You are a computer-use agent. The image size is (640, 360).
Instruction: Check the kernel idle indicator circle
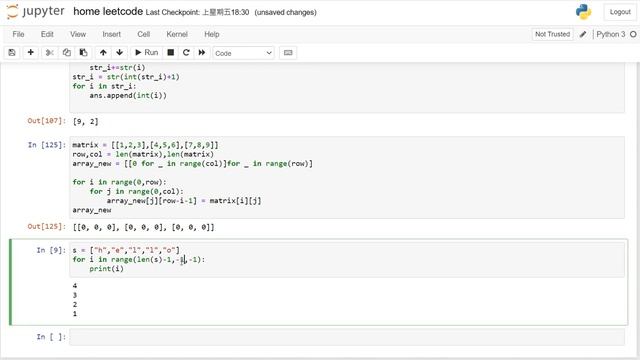pos(633,34)
